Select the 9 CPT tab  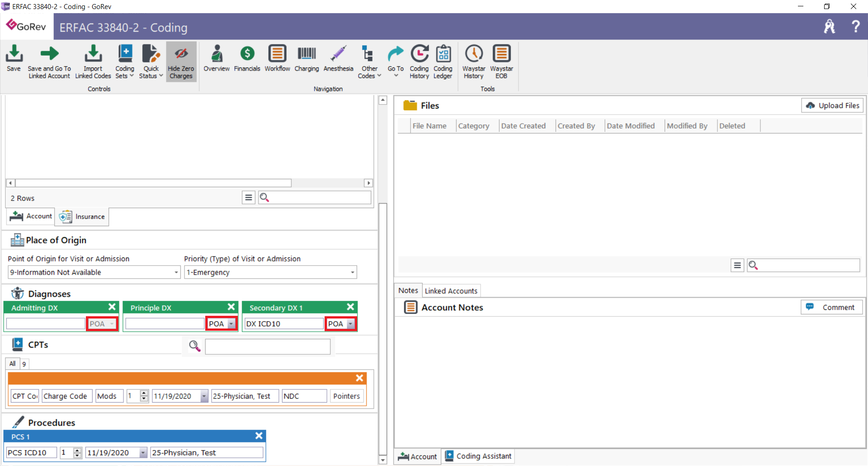24,364
